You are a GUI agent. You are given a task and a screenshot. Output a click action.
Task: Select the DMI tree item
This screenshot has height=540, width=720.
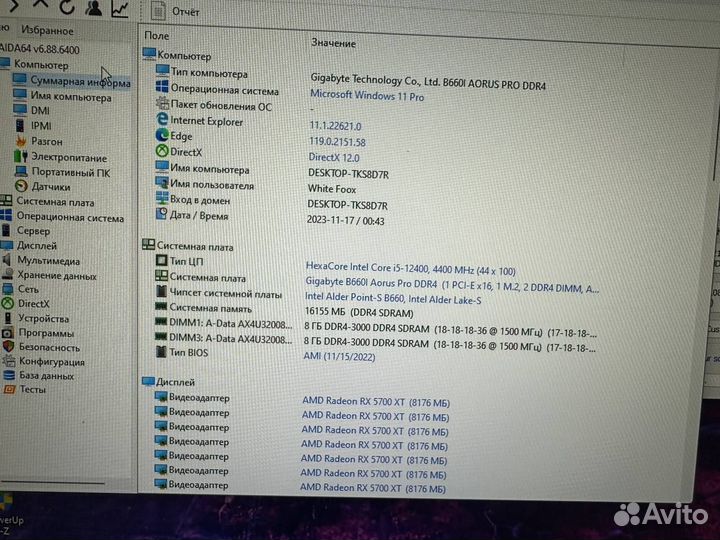coord(31,110)
